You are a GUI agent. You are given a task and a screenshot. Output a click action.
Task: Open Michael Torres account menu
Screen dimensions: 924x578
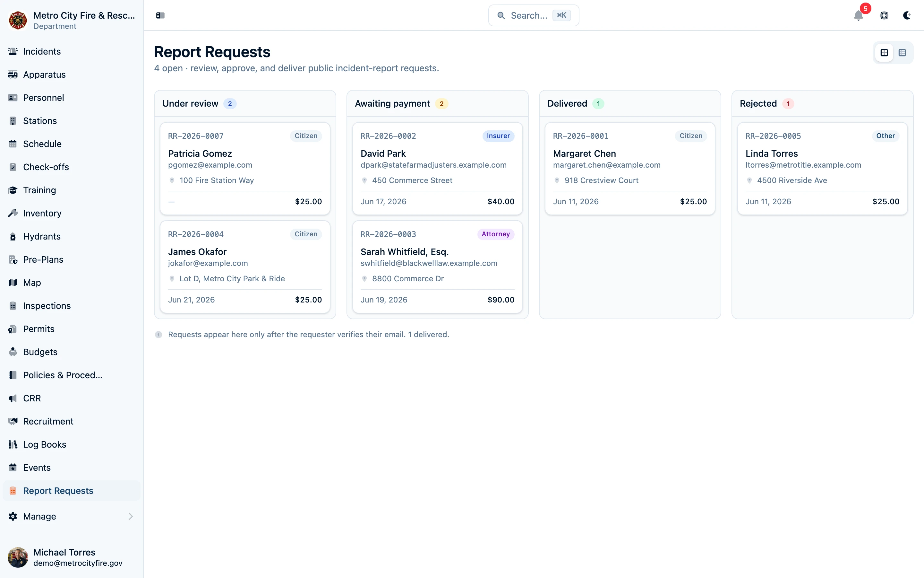72,557
